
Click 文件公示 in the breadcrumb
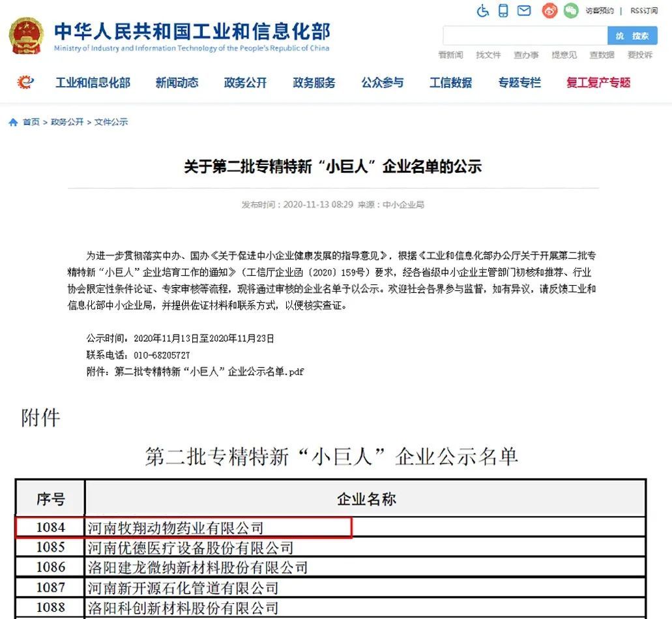(111, 122)
